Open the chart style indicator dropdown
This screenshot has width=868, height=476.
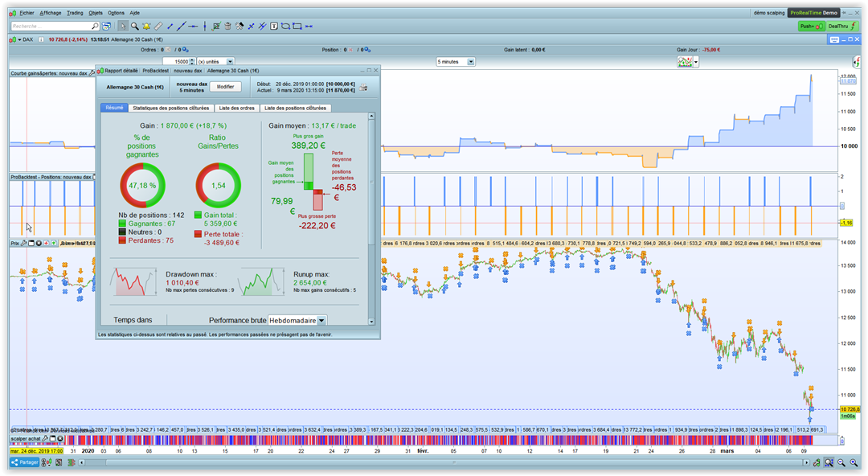point(696,61)
